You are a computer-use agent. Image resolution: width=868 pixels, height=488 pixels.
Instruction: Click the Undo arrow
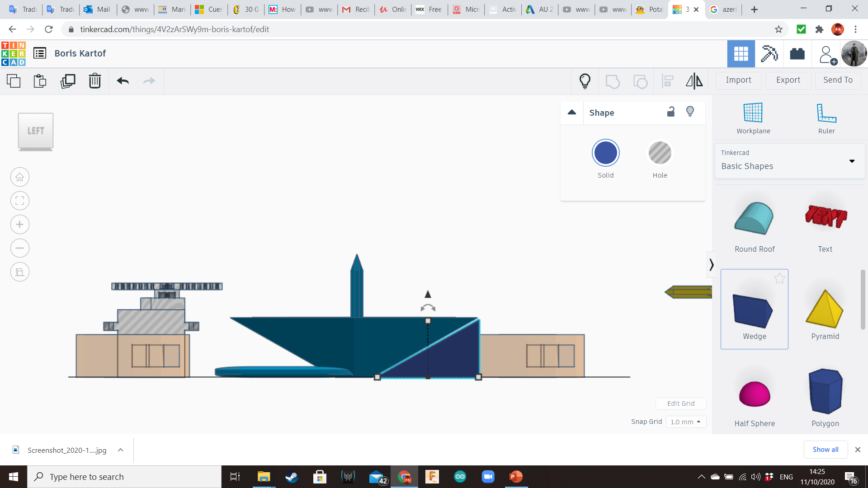point(123,81)
